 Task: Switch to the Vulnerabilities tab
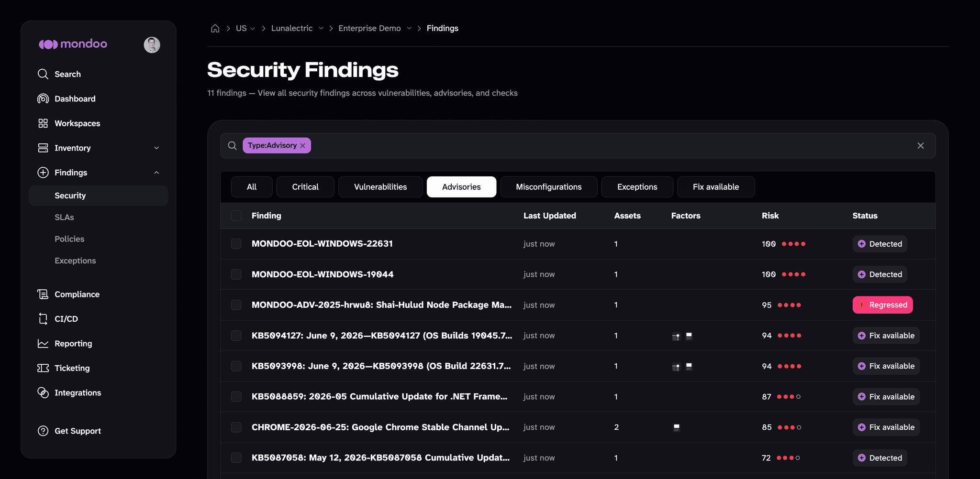pos(380,187)
